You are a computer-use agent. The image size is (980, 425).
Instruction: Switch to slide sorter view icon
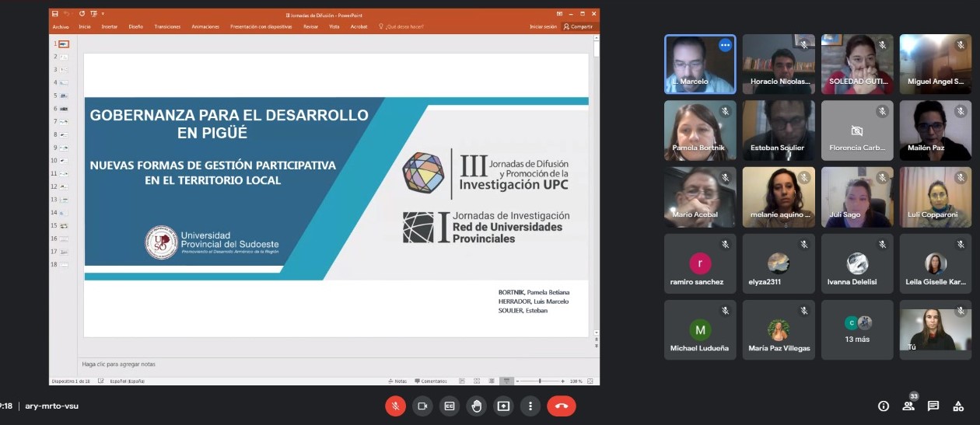point(477,381)
